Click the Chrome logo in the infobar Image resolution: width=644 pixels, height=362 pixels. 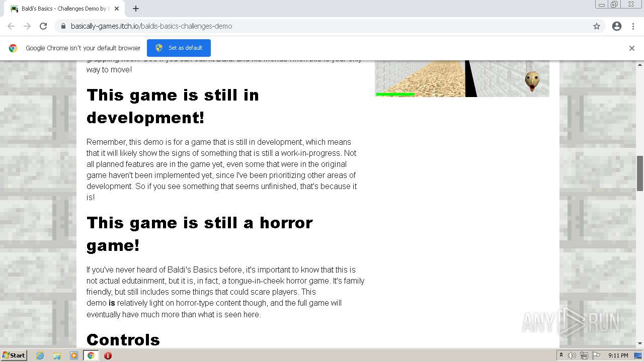click(x=13, y=48)
